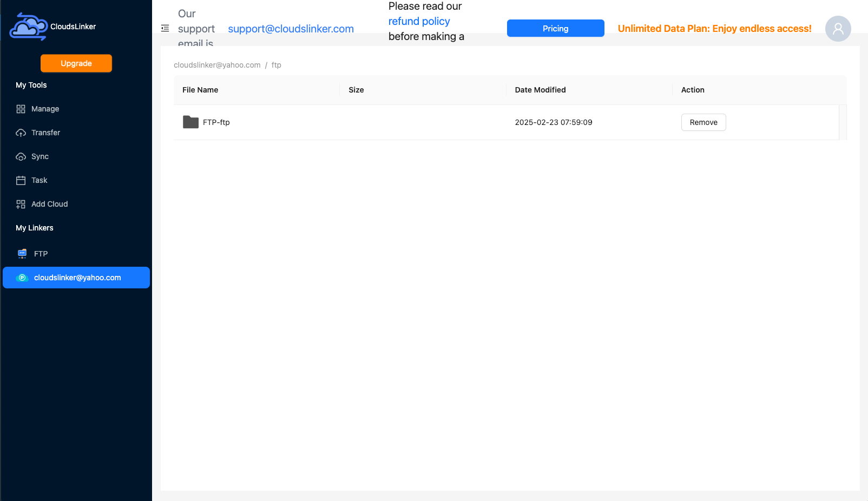Viewport: 868px width, 501px height.
Task: Click the FTP linker icon
Action: point(22,254)
